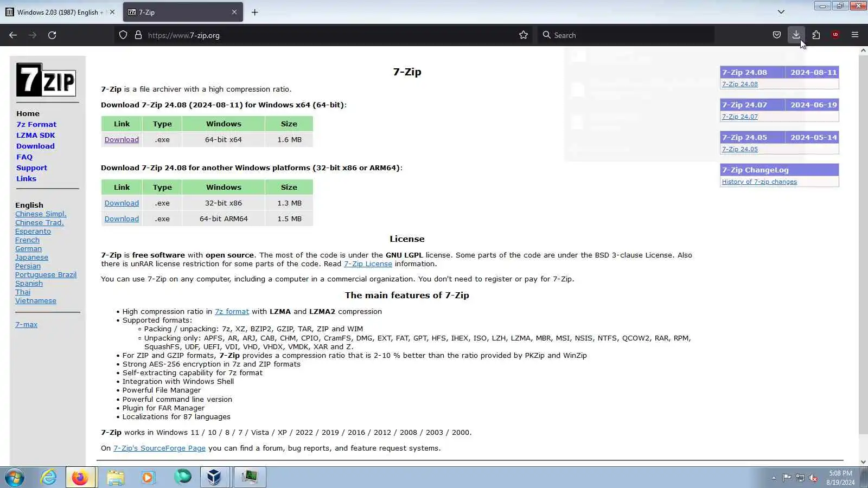Switch language to German
The width and height of the screenshot is (868, 488).
28,248
